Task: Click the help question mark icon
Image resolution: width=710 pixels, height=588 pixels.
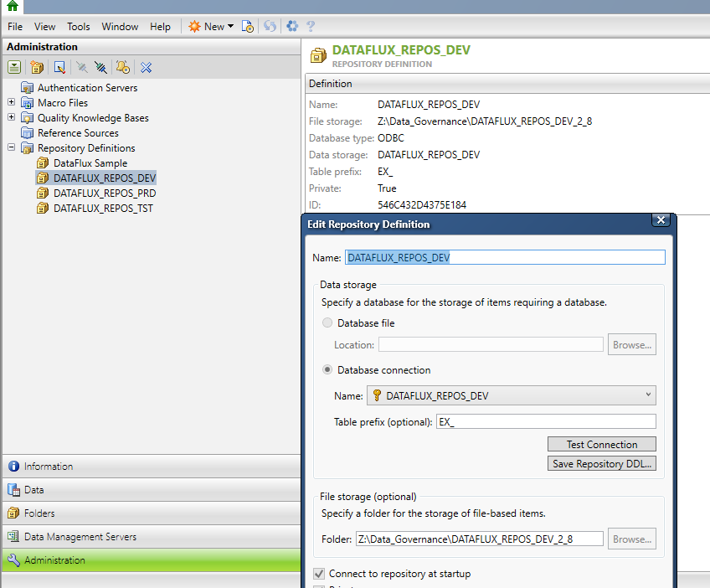Action: [x=311, y=26]
